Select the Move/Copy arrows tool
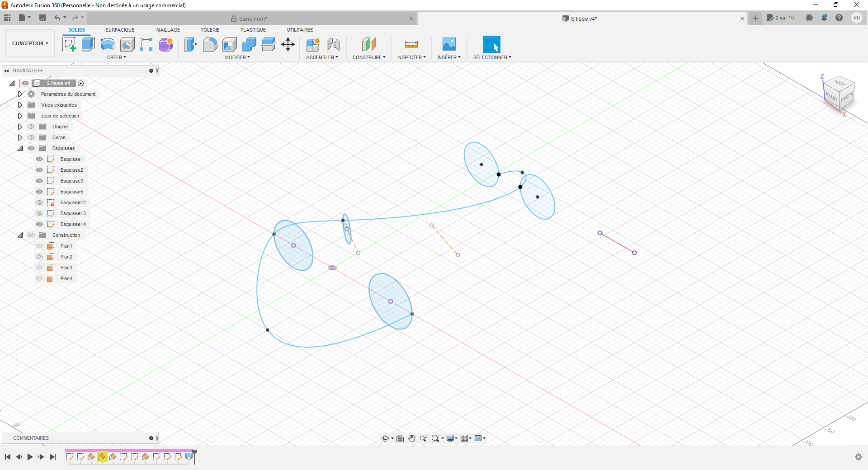Screen dimensions: 868x470 [288, 44]
